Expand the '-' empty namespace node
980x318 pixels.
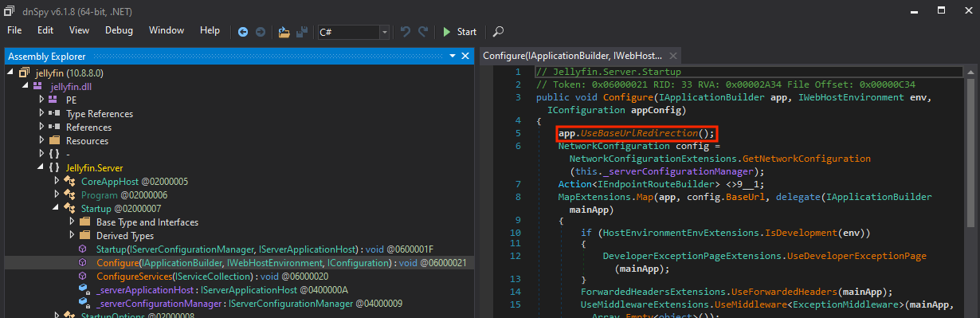pos(42,154)
